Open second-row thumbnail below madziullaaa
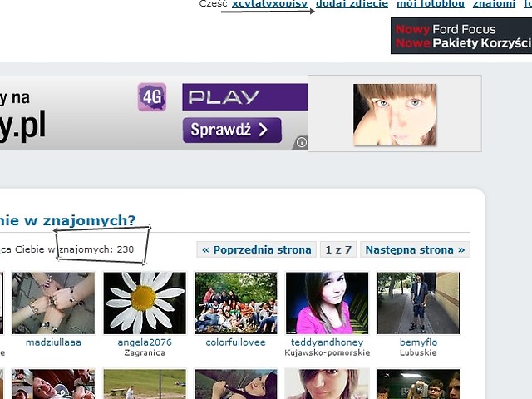The width and height of the screenshot is (532, 399). (53, 384)
